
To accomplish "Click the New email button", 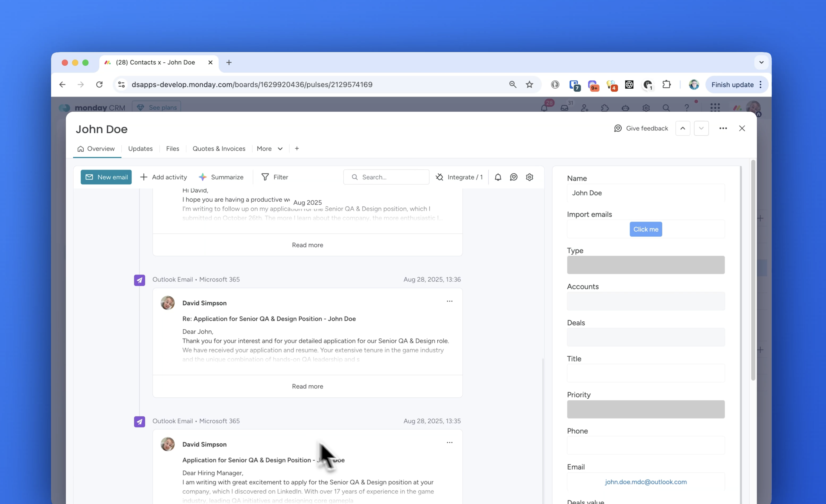I will click(106, 177).
